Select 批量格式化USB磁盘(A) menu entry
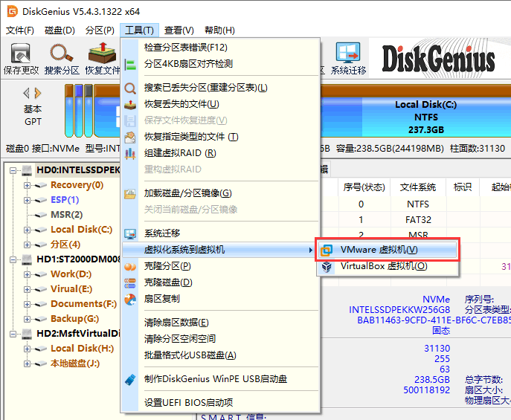 pos(220,355)
